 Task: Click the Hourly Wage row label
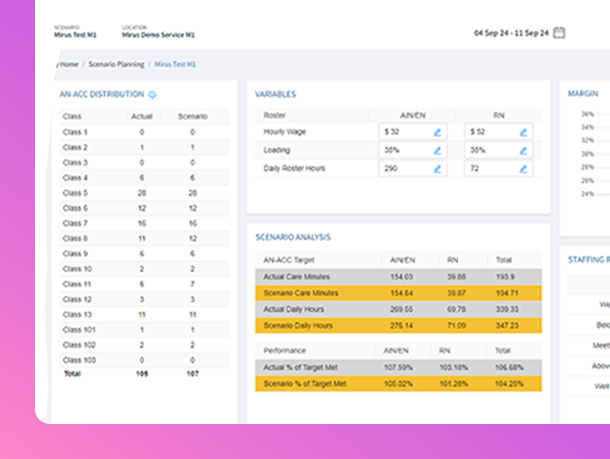pos(285,132)
